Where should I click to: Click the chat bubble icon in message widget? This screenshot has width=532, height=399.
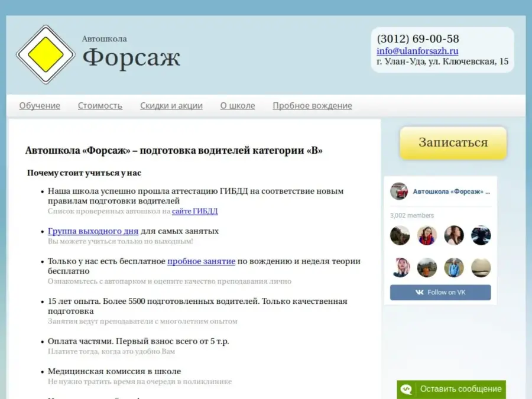[407, 389]
